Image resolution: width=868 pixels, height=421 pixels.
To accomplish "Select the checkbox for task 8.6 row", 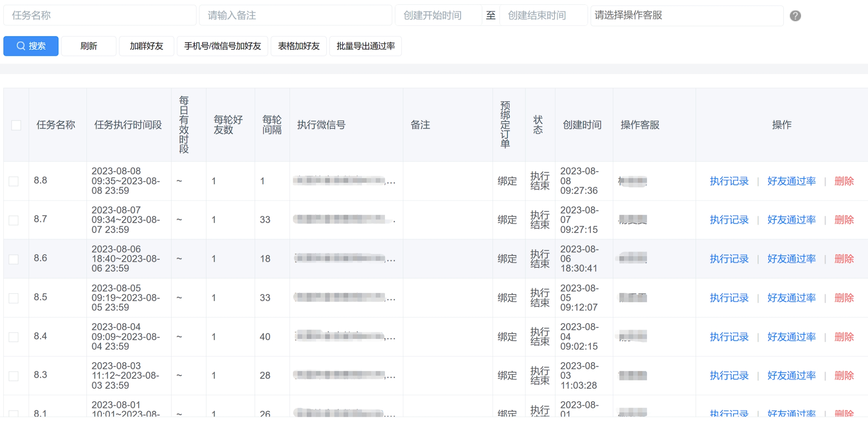I will click(x=14, y=259).
